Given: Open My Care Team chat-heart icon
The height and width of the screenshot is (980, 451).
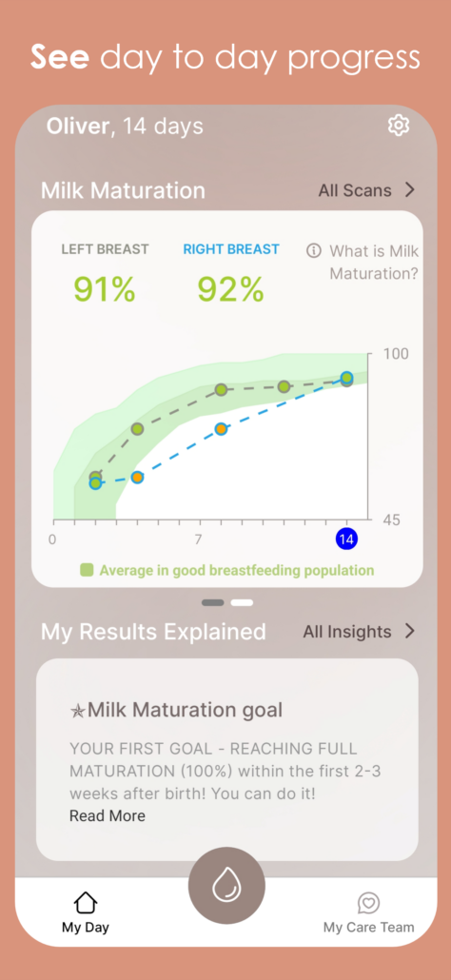Looking at the screenshot, I should point(368,903).
